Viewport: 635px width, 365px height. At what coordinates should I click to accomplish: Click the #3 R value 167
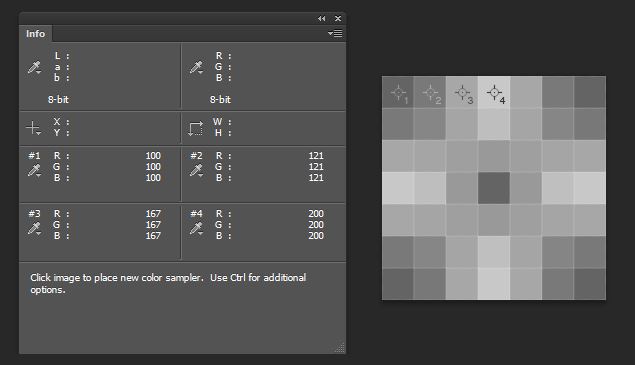click(x=153, y=214)
